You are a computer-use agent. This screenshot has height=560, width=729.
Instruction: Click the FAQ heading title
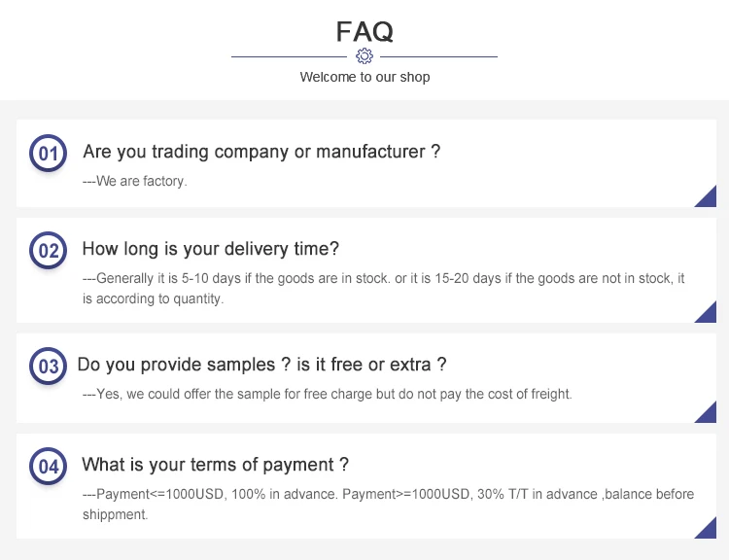(x=364, y=31)
